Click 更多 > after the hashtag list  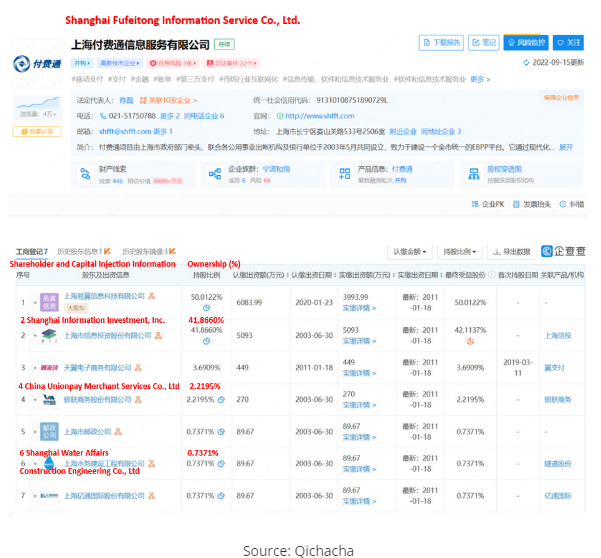pyautogui.click(x=480, y=79)
